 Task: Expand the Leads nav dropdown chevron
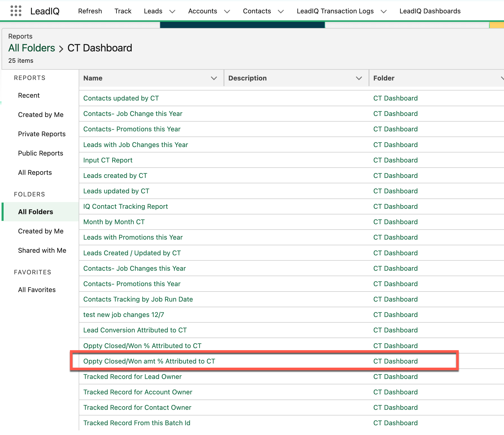pos(172,11)
